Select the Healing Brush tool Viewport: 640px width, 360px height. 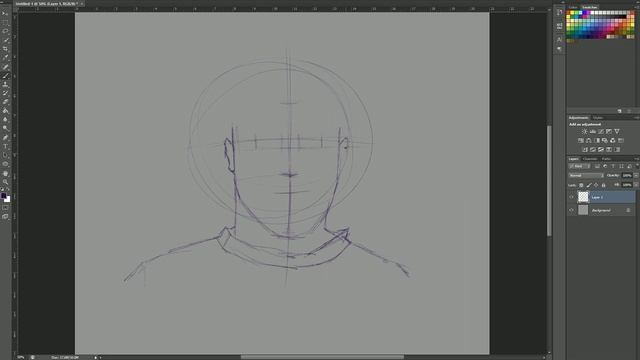[x=5, y=67]
